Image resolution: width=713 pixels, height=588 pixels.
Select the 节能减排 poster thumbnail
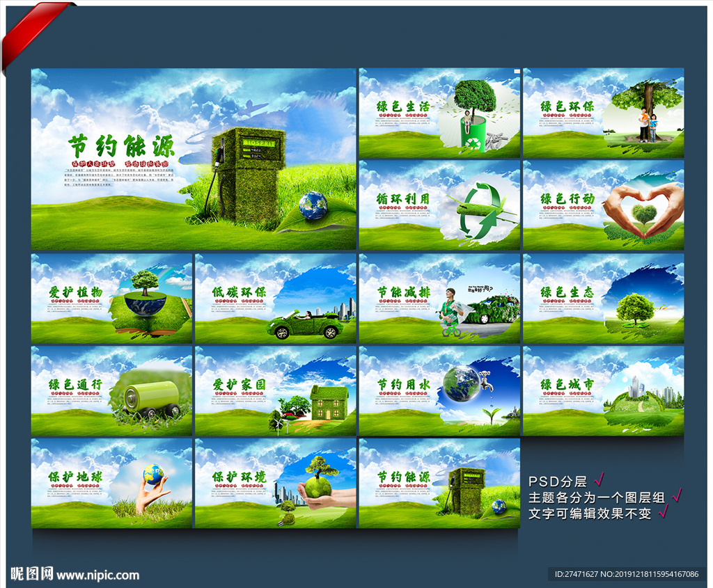[x=439, y=298]
